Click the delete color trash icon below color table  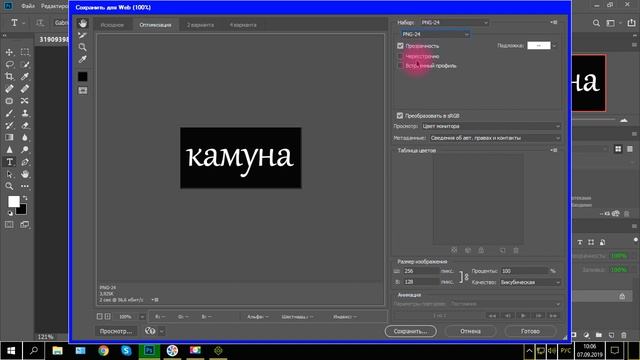[516, 250]
